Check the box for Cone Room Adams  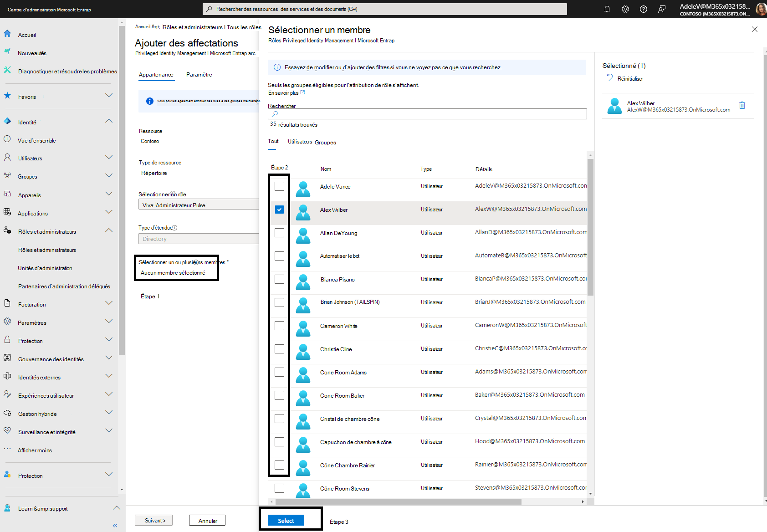279,372
